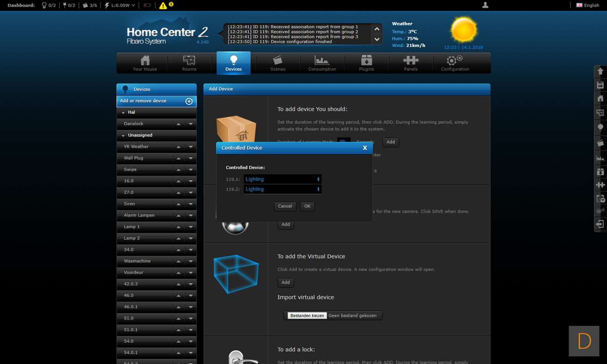Click Cancel in the Controlled Device dialog
The height and width of the screenshot is (364, 607).
pos(285,206)
